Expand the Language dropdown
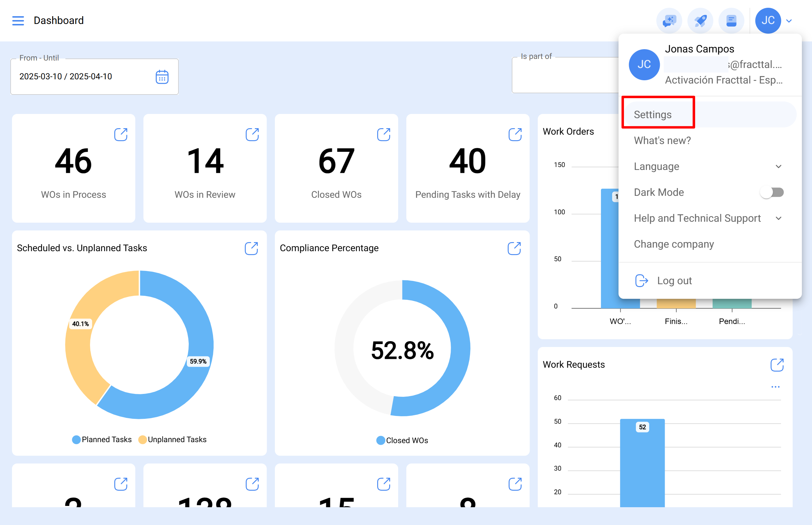The width and height of the screenshot is (812, 525). coord(779,166)
